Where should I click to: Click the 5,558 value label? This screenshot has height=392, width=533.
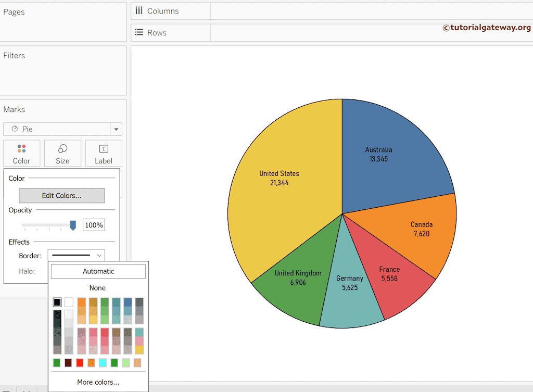point(389,279)
